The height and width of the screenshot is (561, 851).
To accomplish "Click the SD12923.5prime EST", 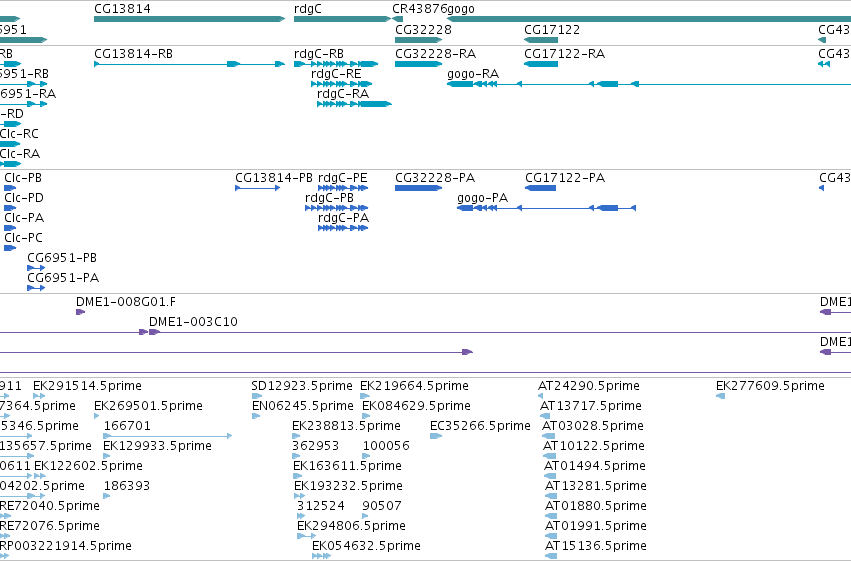I will click(257, 396).
